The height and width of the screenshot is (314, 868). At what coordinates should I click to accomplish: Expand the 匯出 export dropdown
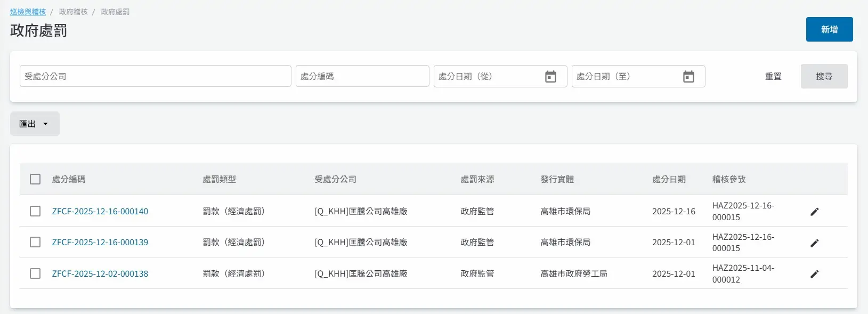(x=35, y=124)
